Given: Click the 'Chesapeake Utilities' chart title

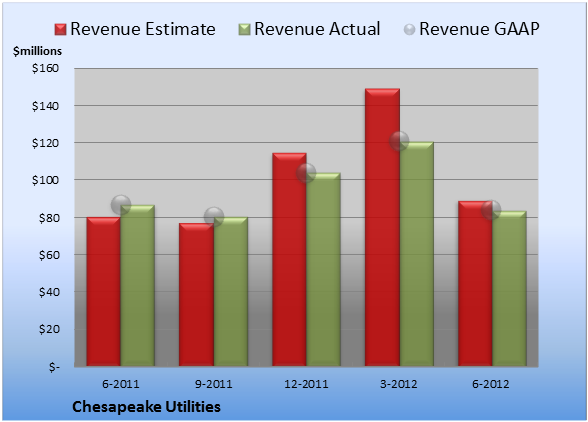Looking at the screenshot, I should [x=146, y=407].
